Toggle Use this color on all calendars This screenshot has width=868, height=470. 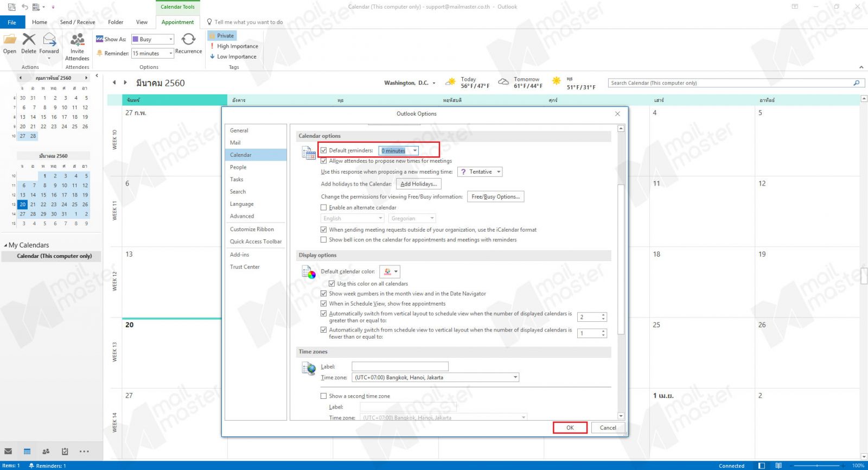[x=332, y=283]
